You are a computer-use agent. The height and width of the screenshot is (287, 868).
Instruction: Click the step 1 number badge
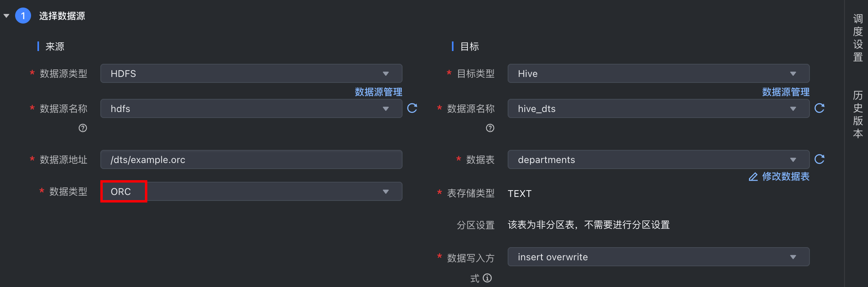(23, 16)
